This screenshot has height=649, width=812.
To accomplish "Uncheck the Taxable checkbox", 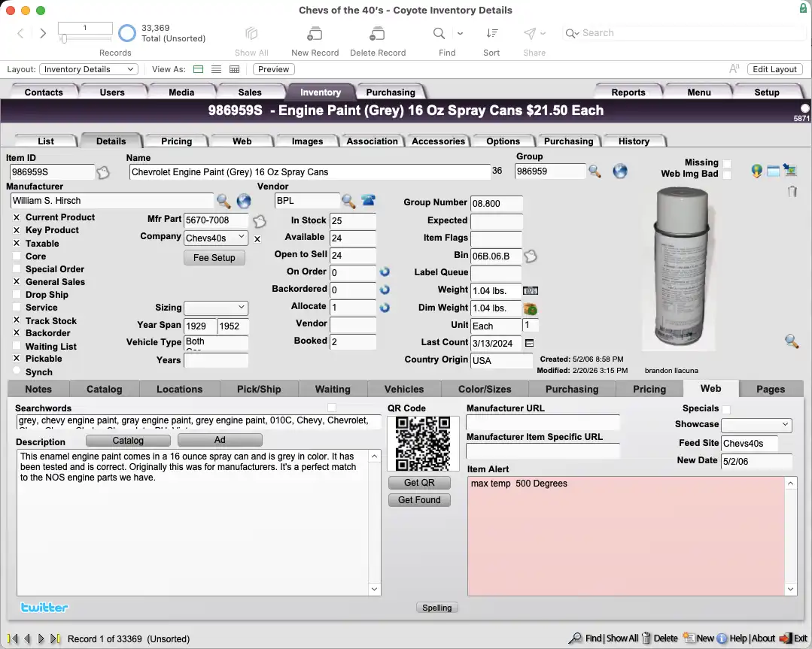I will pos(17,243).
